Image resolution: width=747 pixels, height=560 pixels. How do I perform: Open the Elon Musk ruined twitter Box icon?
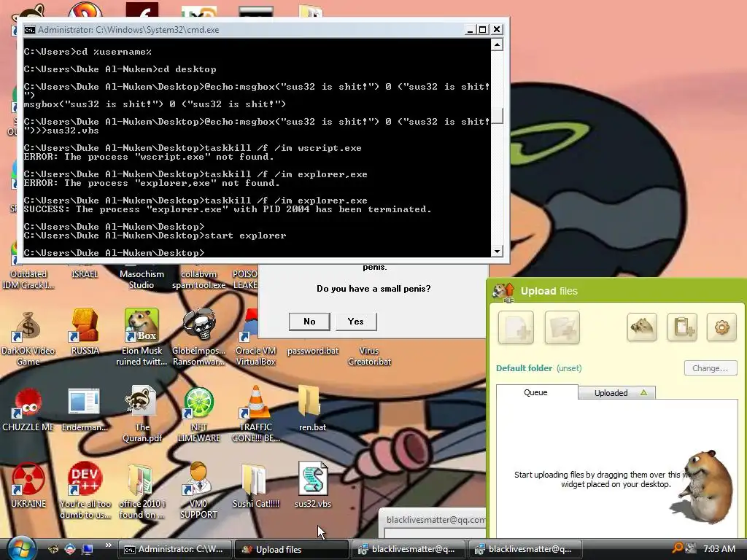(142, 326)
